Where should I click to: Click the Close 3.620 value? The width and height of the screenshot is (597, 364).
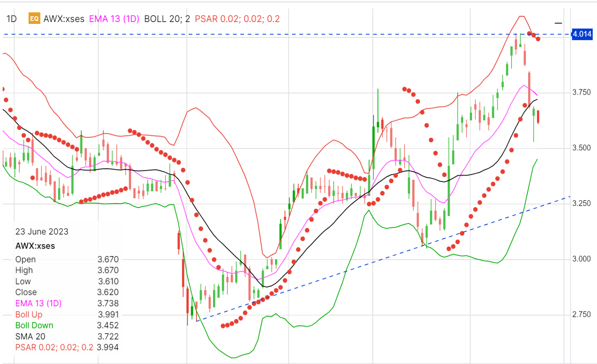coord(108,293)
